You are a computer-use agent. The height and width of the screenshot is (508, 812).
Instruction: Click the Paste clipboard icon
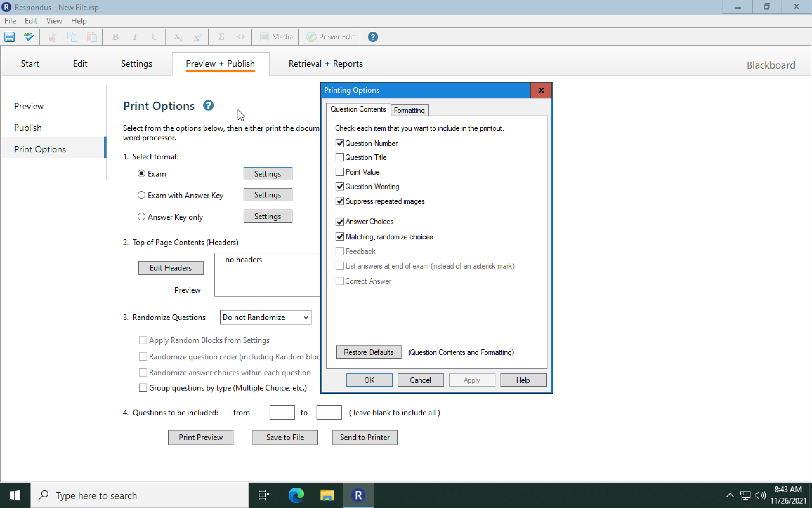point(92,37)
